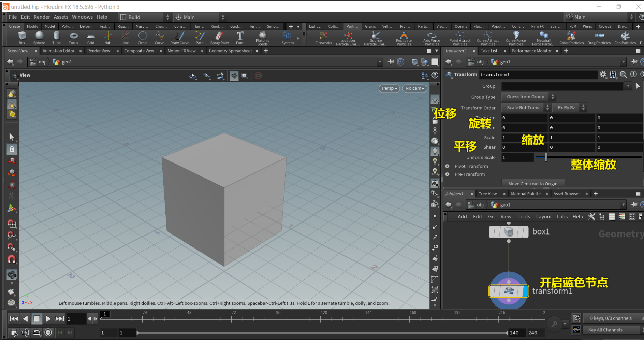Viewport: 644px width, 340px height.
Task: Open the network editor Add menu
Action: 462,217
